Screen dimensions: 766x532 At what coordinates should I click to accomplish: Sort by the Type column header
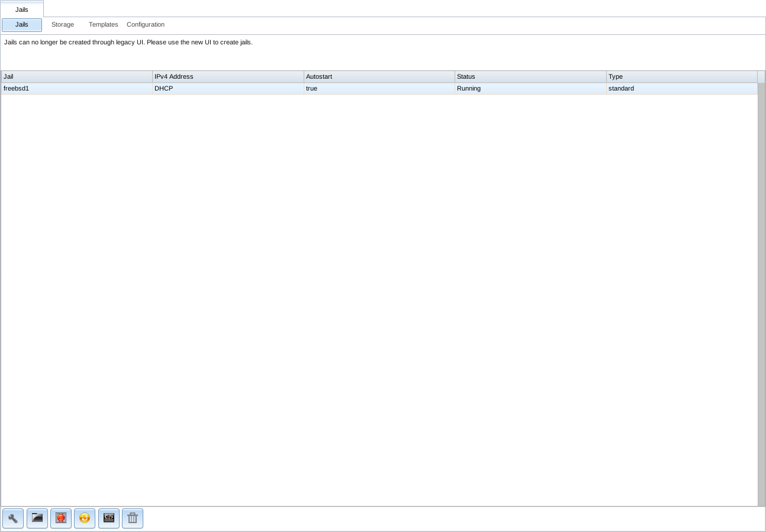[681, 77]
